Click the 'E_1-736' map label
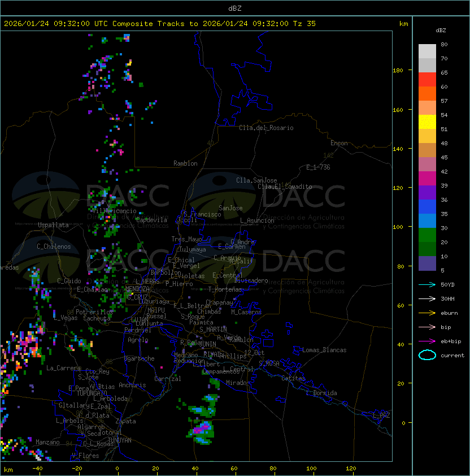The width and height of the screenshot is (470, 476). [318, 167]
